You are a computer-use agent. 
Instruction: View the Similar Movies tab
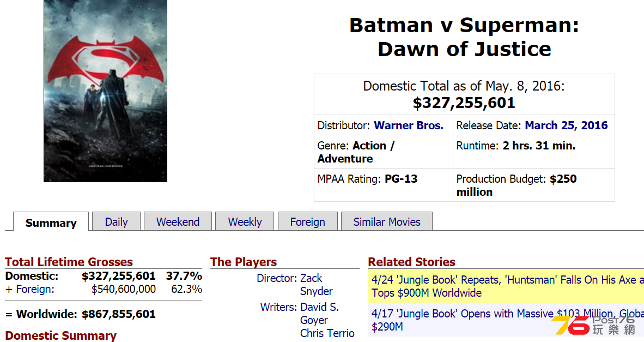pyautogui.click(x=387, y=221)
